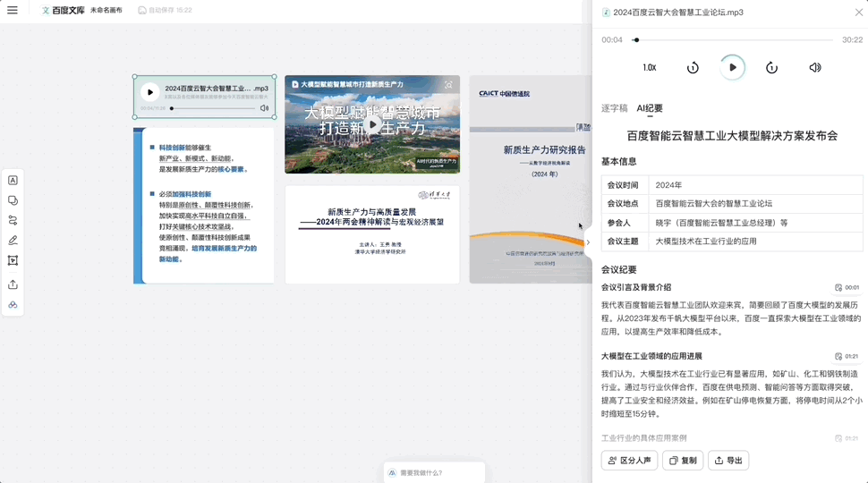Click the file name 2024百度云智大会智慧工业论坛.mp3
Screen dimensions: 868x483
[678, 13]
